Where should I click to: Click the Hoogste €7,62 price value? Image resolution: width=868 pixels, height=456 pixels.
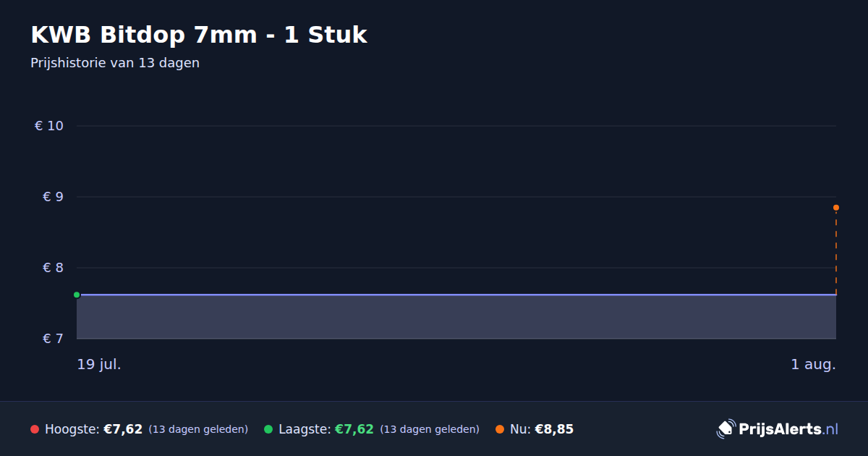tap(123, 429)
